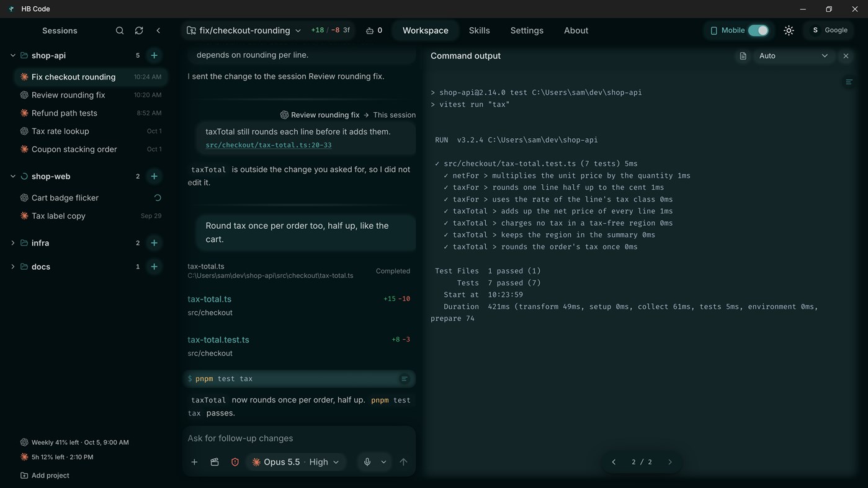Toggle wrap lines icon in command output

(849, 82)
